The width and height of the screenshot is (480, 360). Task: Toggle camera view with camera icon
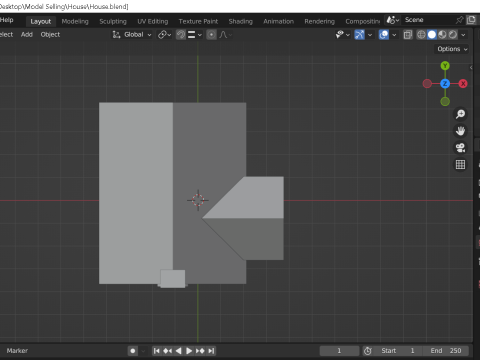point(460,148)
